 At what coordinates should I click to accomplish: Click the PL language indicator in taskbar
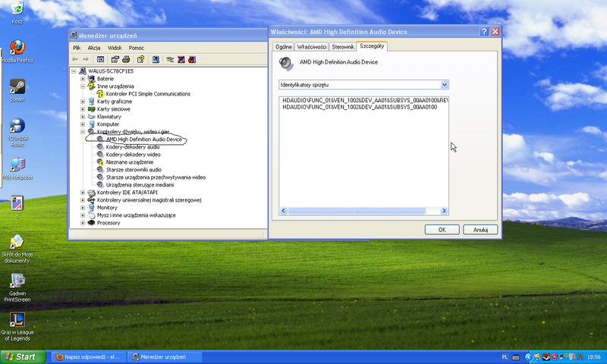coord(505,357)
